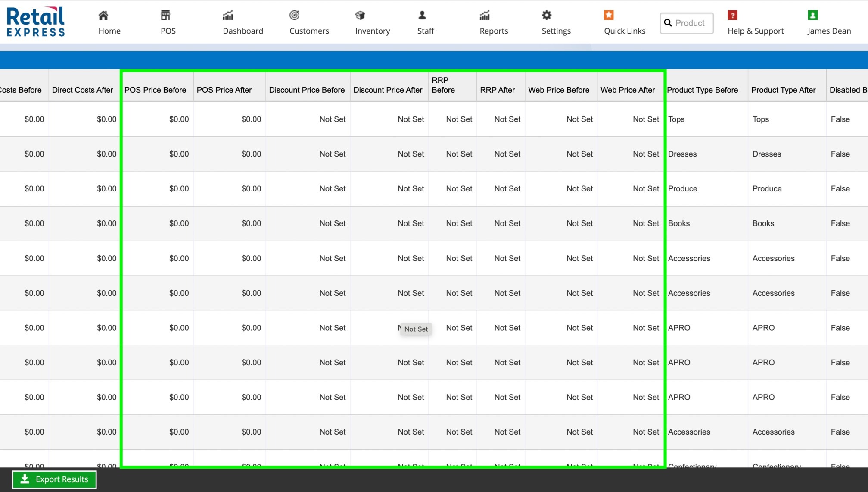Open the Inventory box icon

click(360, 16)
